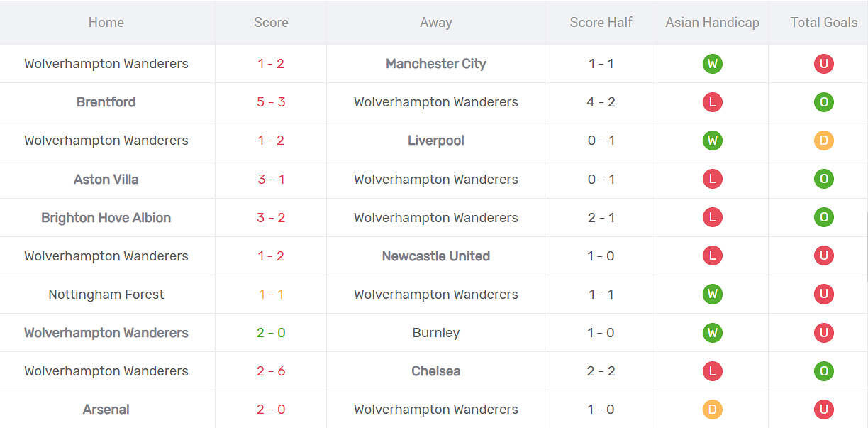Click the red L handicap icon in the Brighton Hove Albion row
This screenshot has height=428, width=868.
(713, 217)
